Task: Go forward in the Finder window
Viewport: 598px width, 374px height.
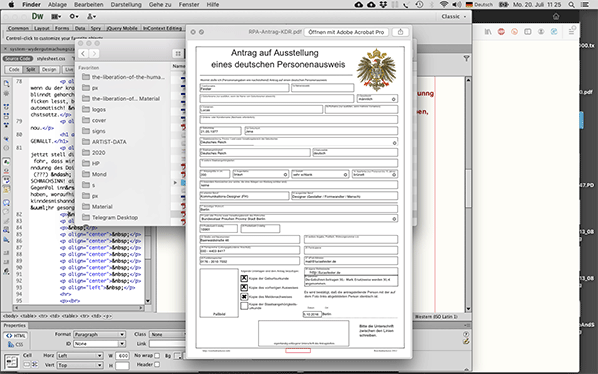Action: tap(94, 53)
